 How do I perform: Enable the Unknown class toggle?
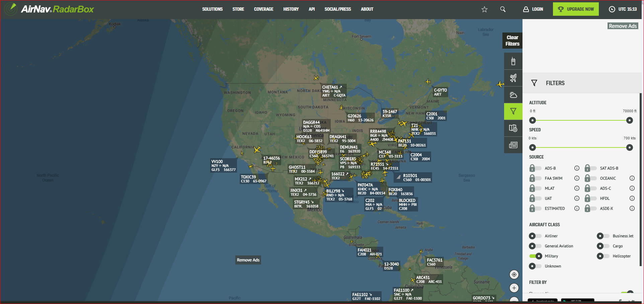pyautogui.click(x=535, y=266)
